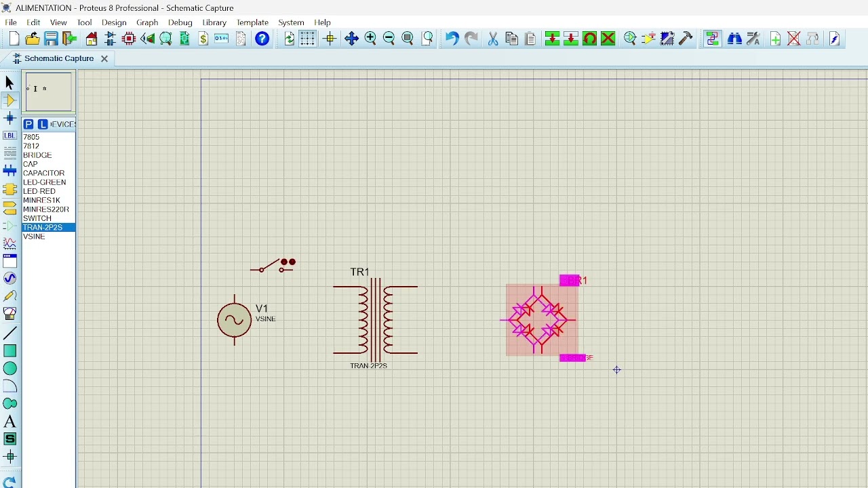Choose the 2D circle drawing tool
The image size is (868, 488).
tap(9, 368)
